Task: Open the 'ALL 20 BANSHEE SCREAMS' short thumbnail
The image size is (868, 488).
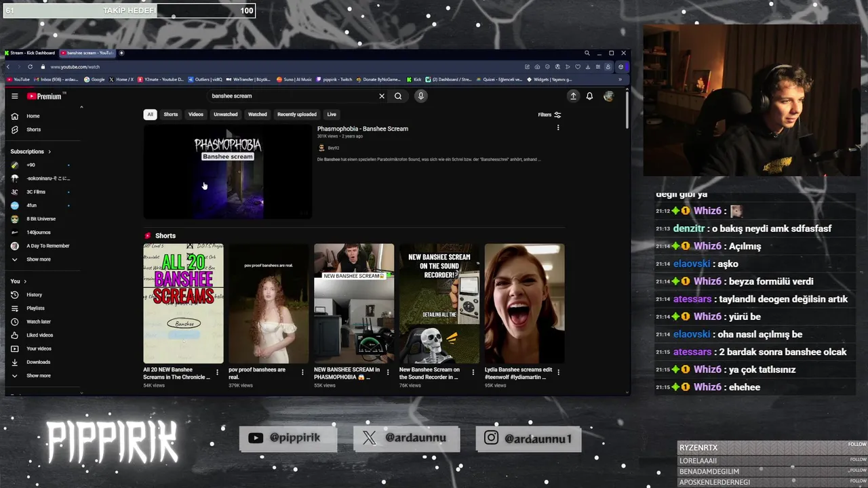Action: tap(183, 304)
